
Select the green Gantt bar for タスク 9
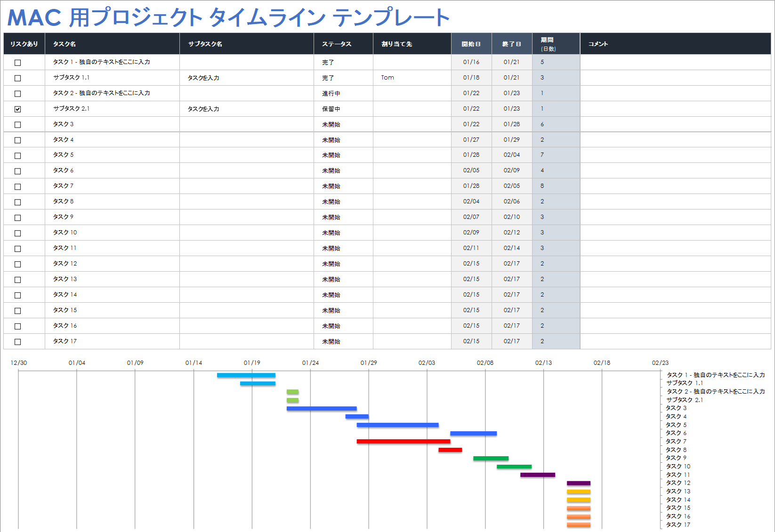tap(491, 459)
